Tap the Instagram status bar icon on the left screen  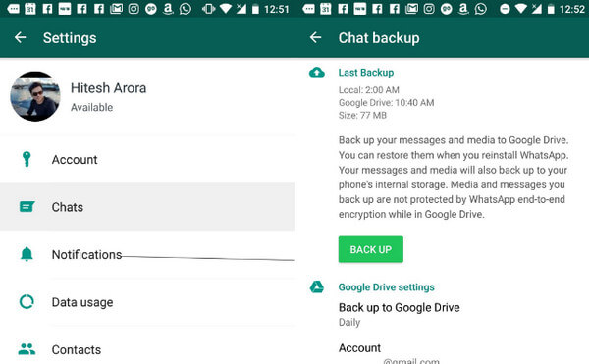134,9
